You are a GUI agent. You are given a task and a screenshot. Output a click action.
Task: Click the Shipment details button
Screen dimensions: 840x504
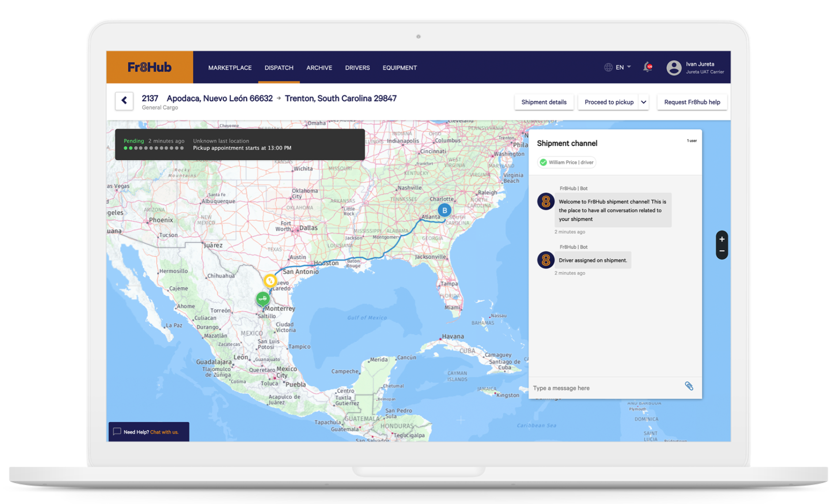(x=544, y=102)
